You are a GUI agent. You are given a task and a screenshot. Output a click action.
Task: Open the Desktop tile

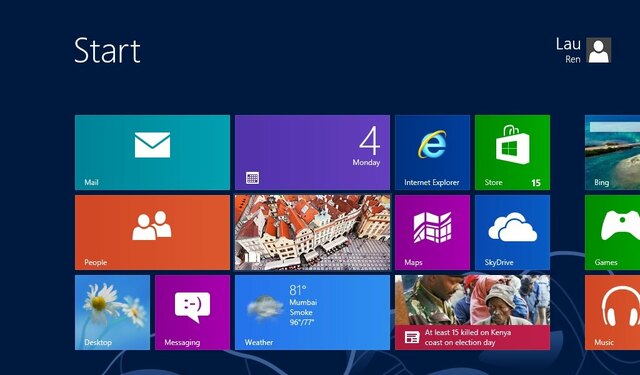pos(112,312)
